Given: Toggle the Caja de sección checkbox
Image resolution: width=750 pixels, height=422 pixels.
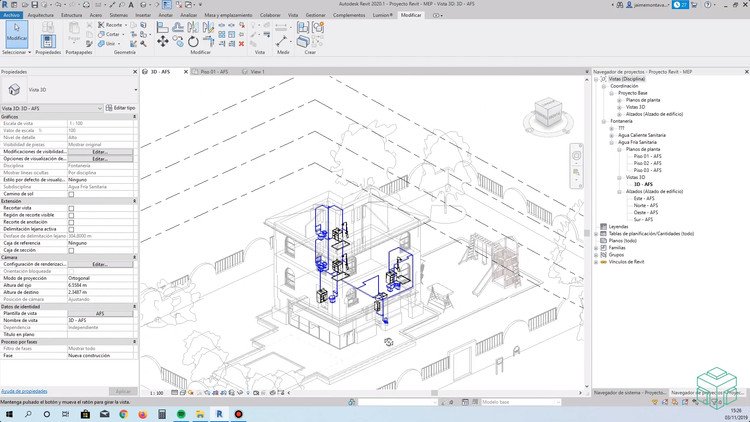Looking at the screenshot, I should tap(71, 249).
